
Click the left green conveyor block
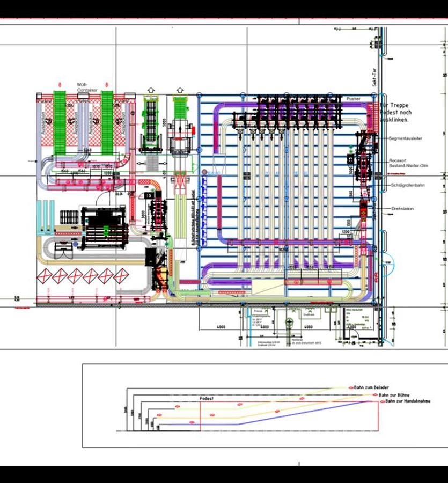(60, 122)
